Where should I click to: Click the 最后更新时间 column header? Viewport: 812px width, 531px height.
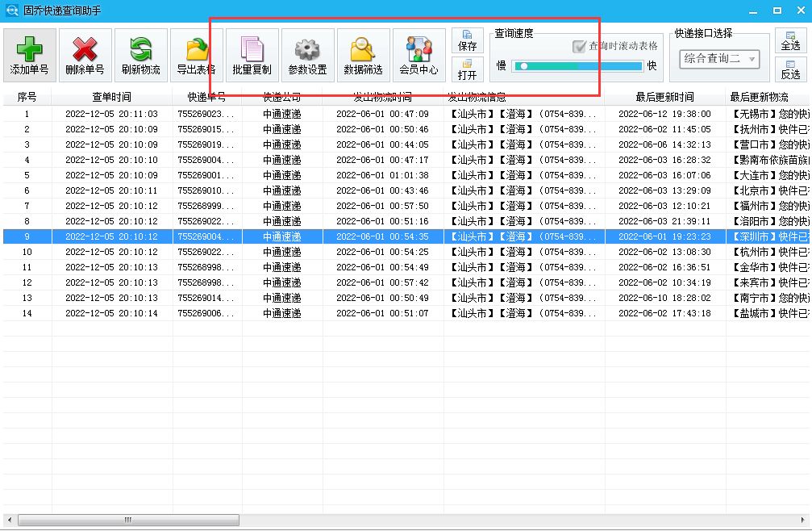(x=664, y=97)
